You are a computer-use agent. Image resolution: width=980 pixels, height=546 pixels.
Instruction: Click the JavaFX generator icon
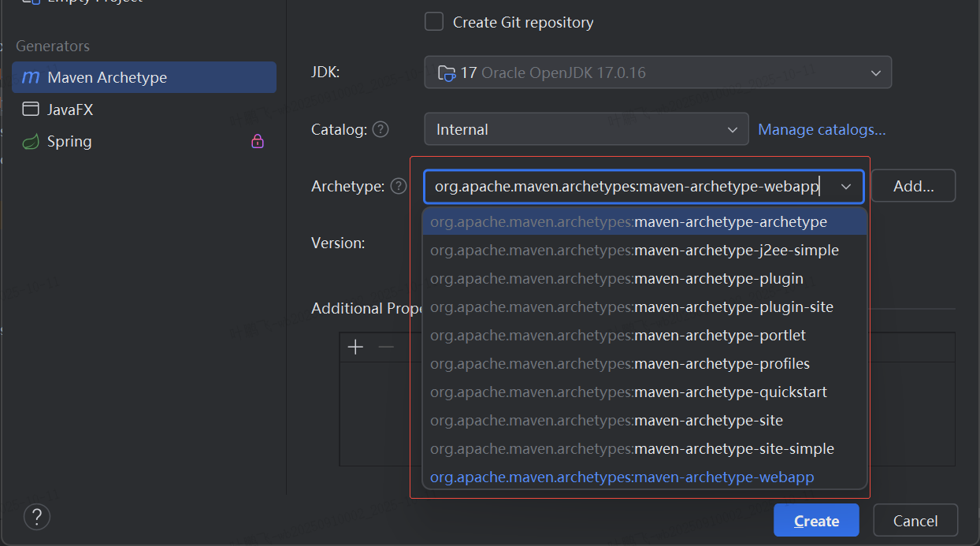point(31,110)
